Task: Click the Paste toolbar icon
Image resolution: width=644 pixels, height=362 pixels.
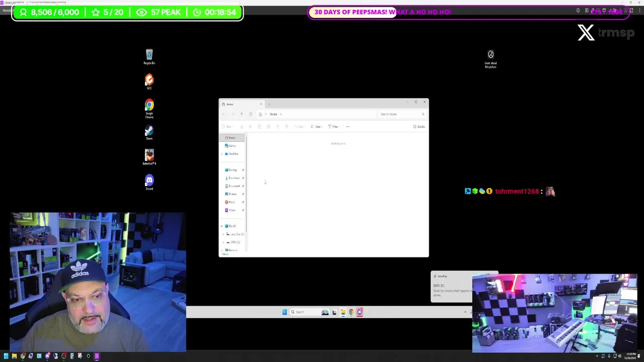Action: click(x=260, y=127)
